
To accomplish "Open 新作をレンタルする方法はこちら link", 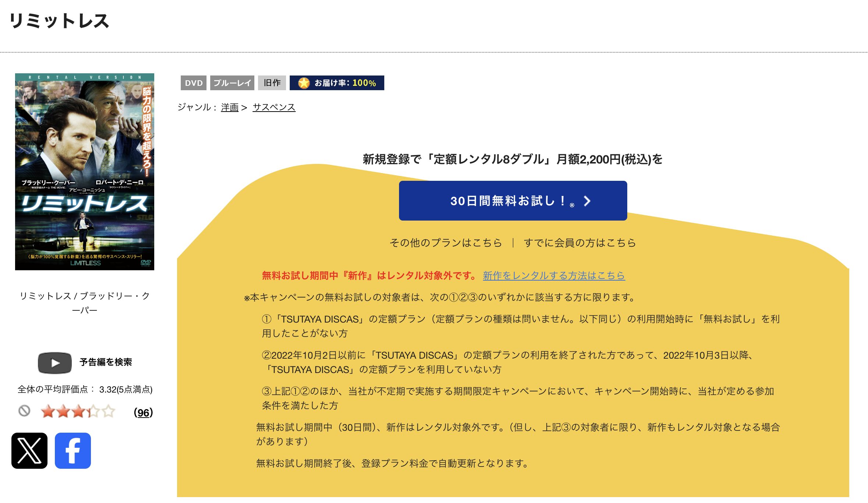I will pyautogui.click(x=554, y=275).
